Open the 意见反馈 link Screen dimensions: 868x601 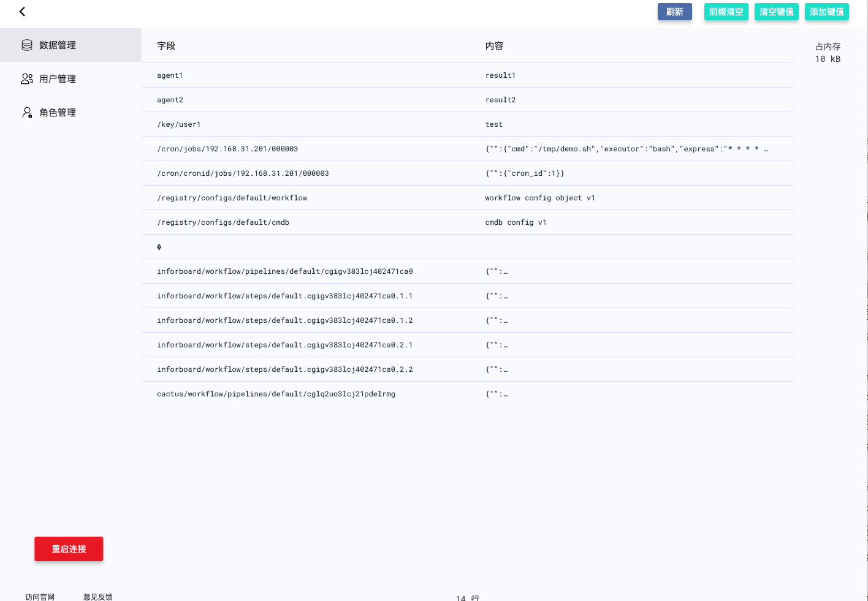point(98,597)
